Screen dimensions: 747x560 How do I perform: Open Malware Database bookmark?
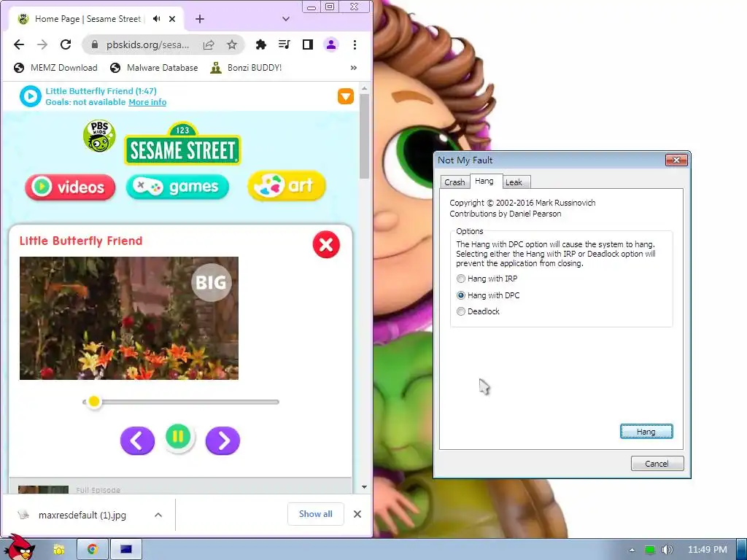click(154, 68)
